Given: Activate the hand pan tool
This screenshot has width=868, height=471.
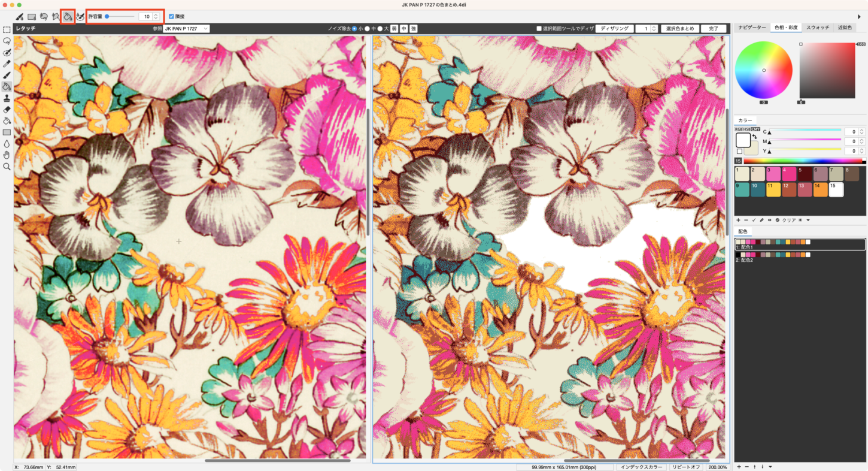Looking at the screenshot, I should pos(7,155).
